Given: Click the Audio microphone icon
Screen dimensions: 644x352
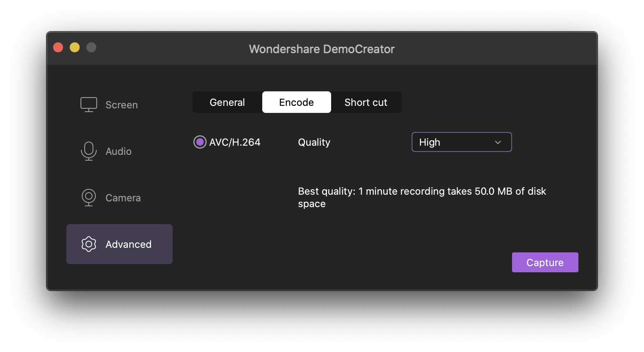Looking at the screenshot, I should click(x=89, y=151).
